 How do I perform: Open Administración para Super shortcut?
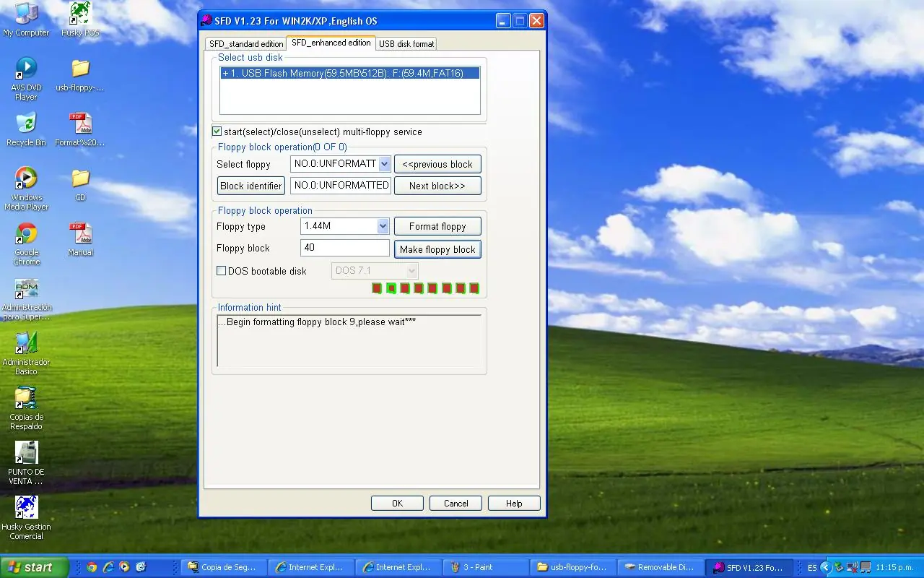coord(26,298)
